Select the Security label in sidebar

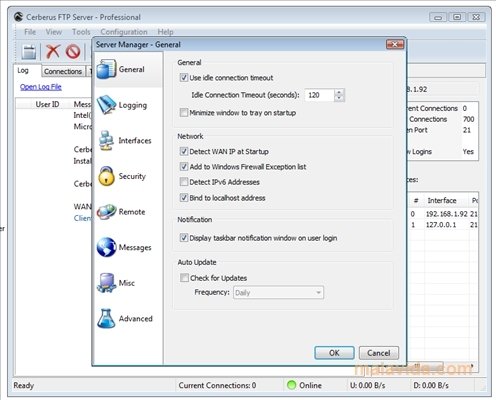click(x=132, y=176)
